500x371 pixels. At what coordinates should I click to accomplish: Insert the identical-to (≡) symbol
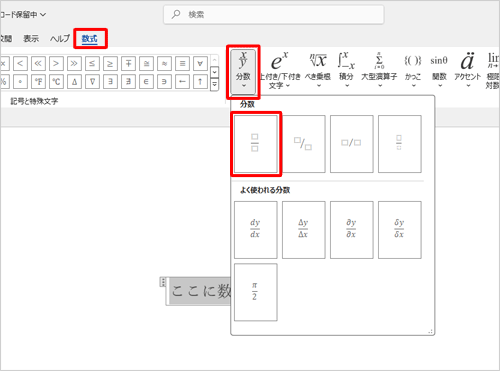182,63
